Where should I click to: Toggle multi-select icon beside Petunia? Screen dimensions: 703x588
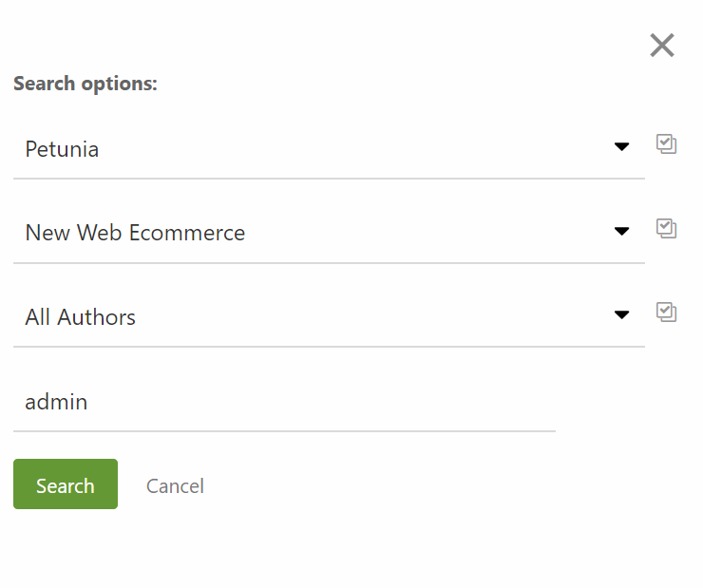tap(666, 144)
